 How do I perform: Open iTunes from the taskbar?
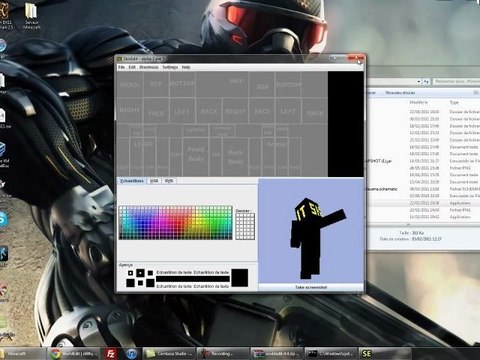131,353
